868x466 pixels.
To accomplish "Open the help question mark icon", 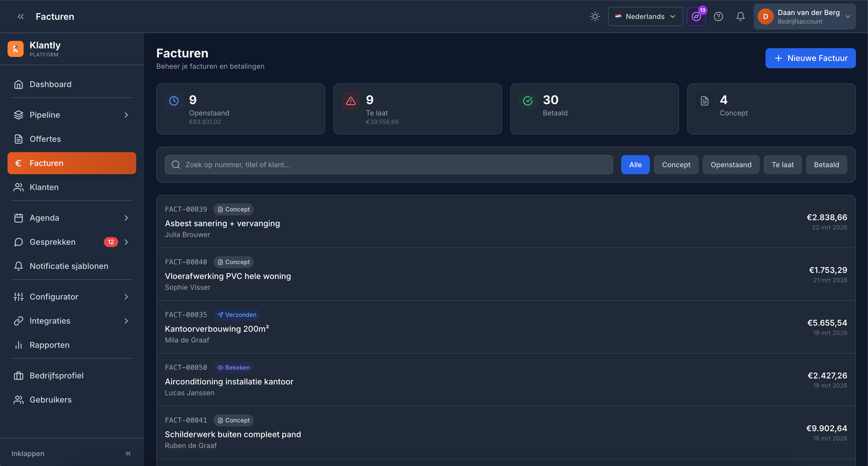I will (718, 17).
